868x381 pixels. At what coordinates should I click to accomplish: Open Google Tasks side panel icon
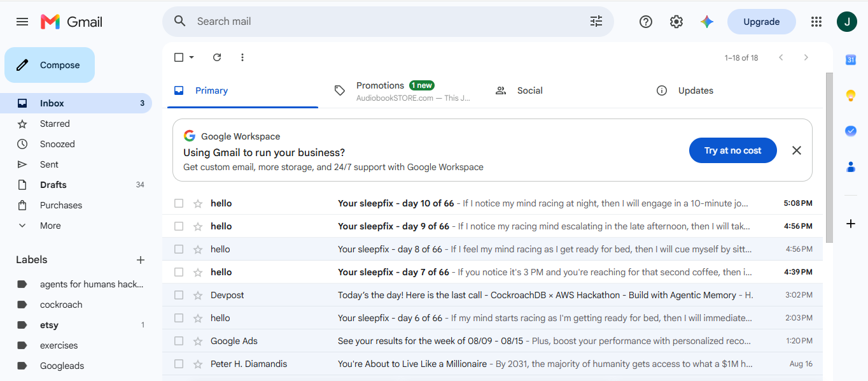[851, 131]
